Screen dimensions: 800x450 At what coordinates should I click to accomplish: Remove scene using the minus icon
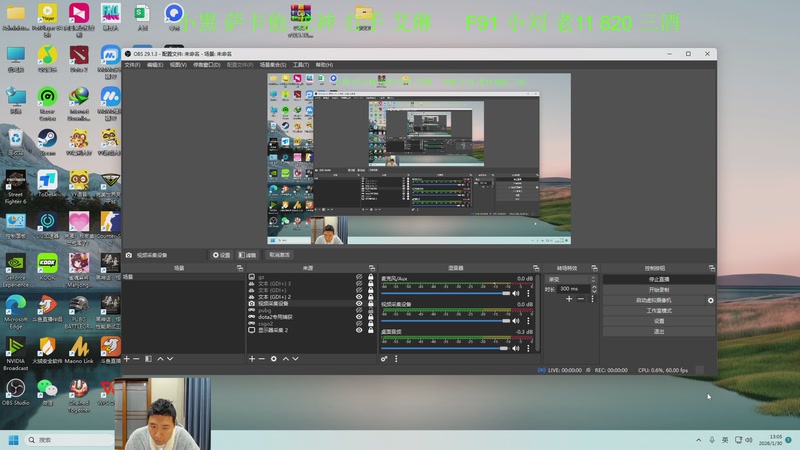pyautogui.click(x=136, y=359)
